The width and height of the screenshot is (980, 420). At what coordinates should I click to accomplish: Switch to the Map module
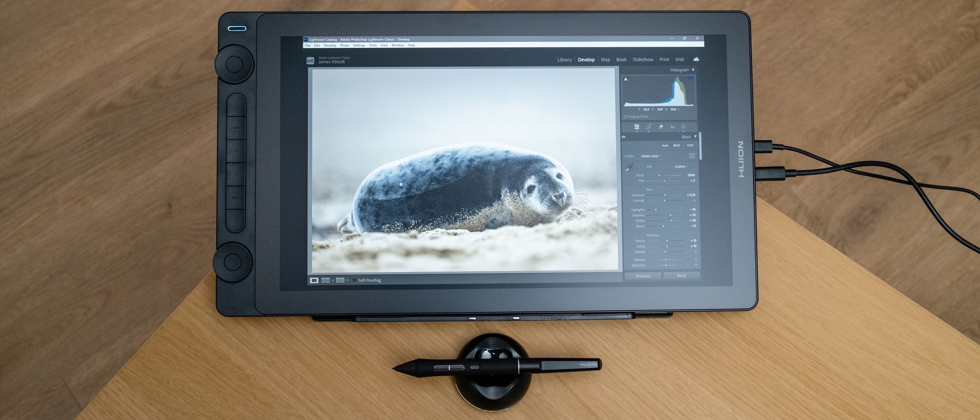point(605,60)
